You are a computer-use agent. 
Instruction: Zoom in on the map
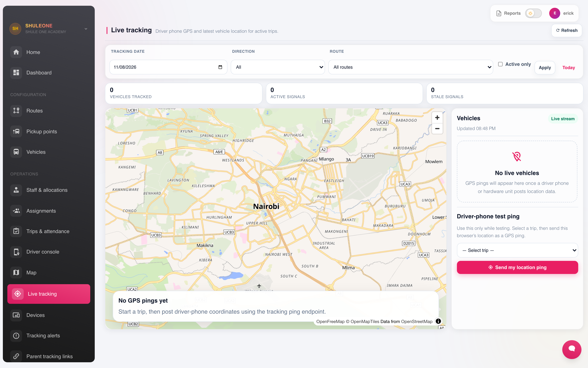pos(437,118)
